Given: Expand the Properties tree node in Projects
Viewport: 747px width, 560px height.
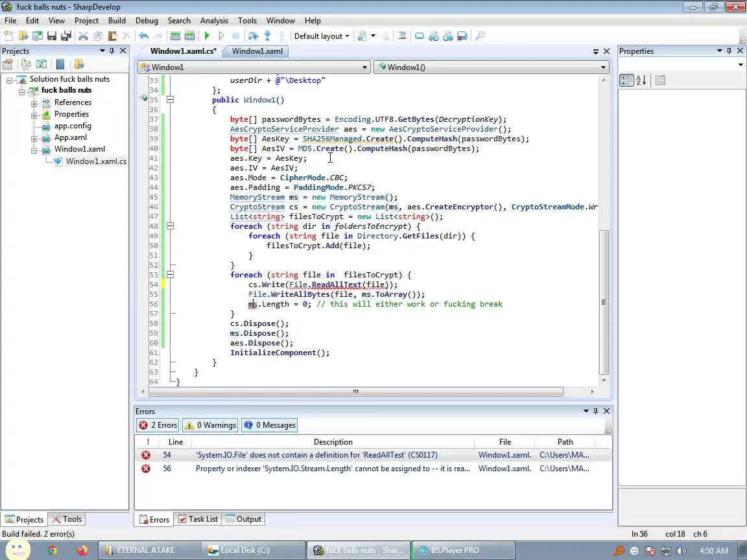Looking at the screenshot, I should click(x=34, y=115).
